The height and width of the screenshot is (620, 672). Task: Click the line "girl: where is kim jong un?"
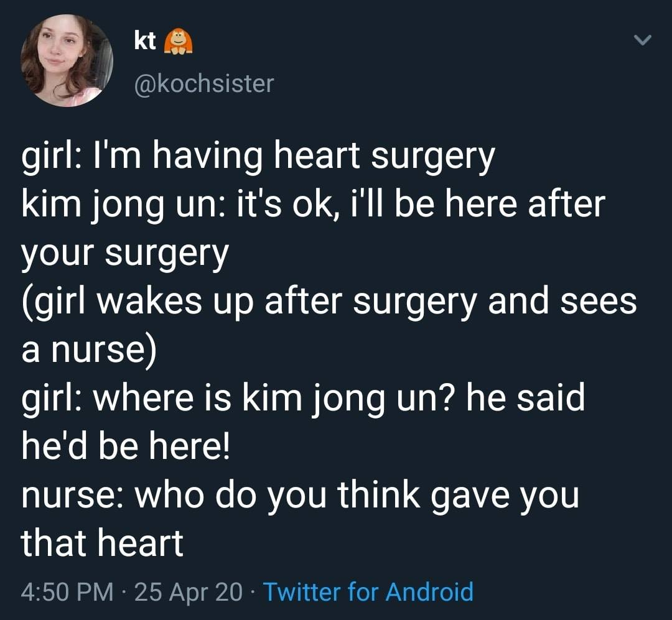coord(303,398)
